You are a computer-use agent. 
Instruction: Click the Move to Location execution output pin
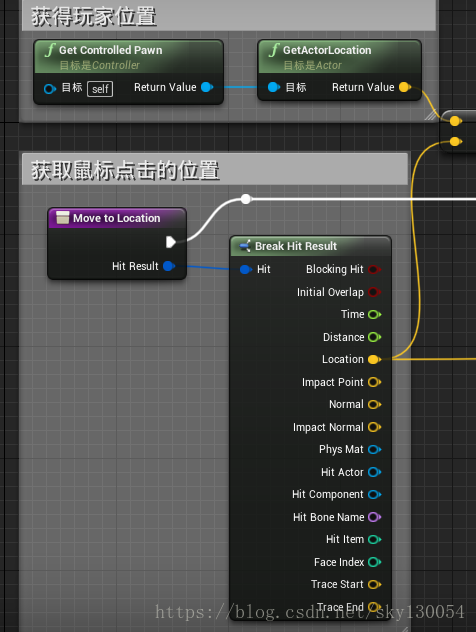(x=171, y=242)
